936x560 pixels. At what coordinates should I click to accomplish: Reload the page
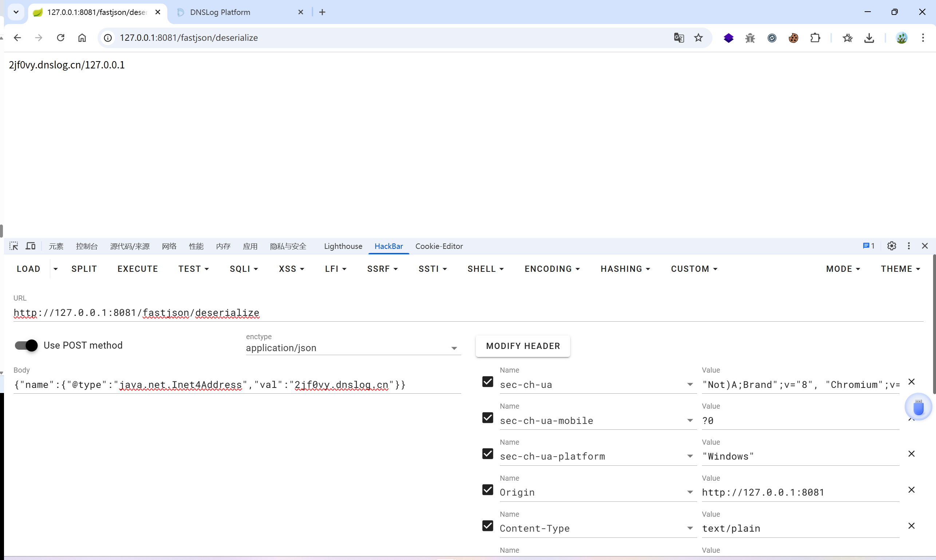coord(60,38)
